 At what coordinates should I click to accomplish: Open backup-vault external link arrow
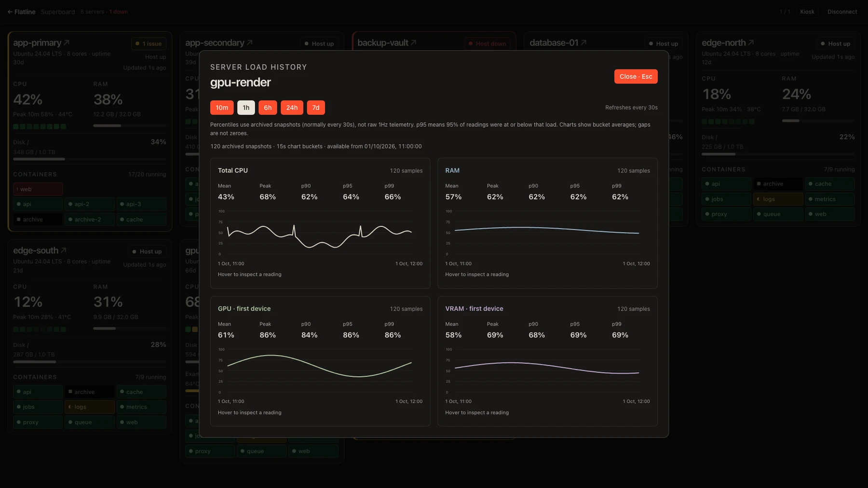click(413, 42)
